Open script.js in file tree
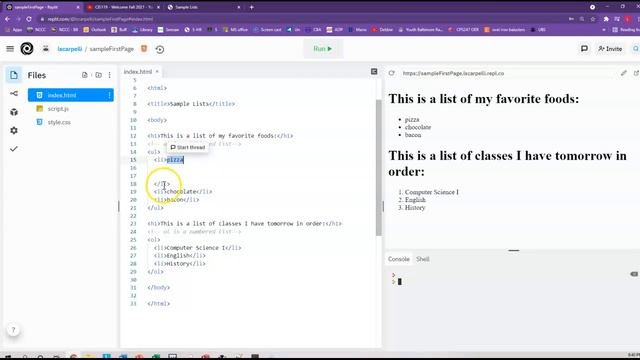Viewport: 640px width, 360px height. 58,109
